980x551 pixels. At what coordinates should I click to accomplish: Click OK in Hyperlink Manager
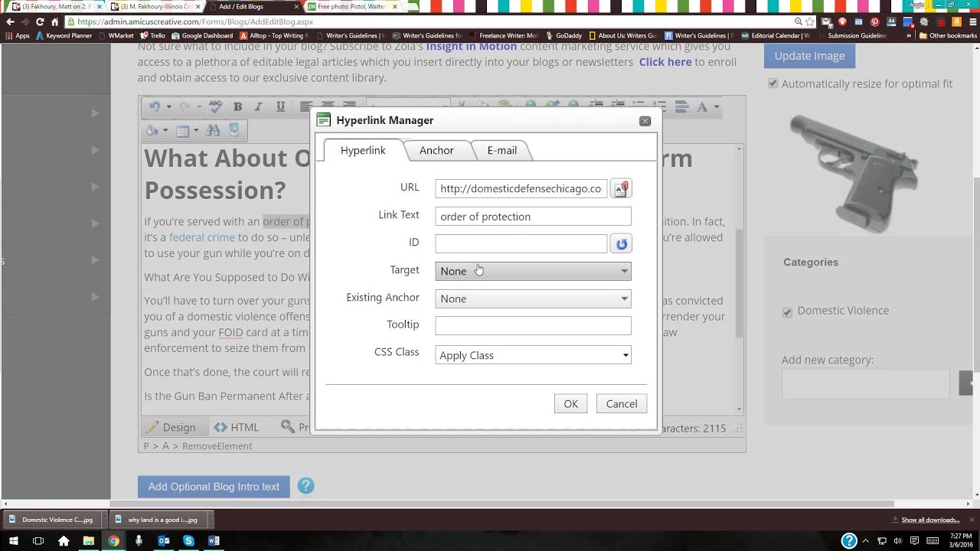570,403
